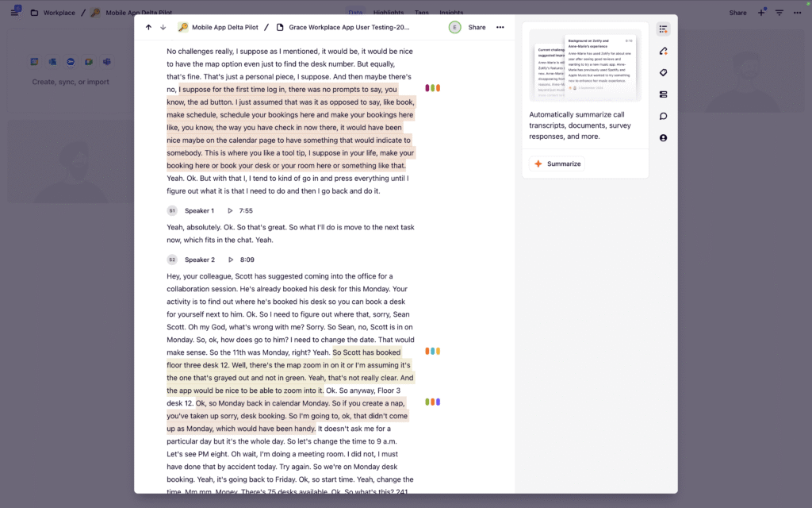Click Share in the document header
This screenshot has height=508, width=812.
(477, 27)
